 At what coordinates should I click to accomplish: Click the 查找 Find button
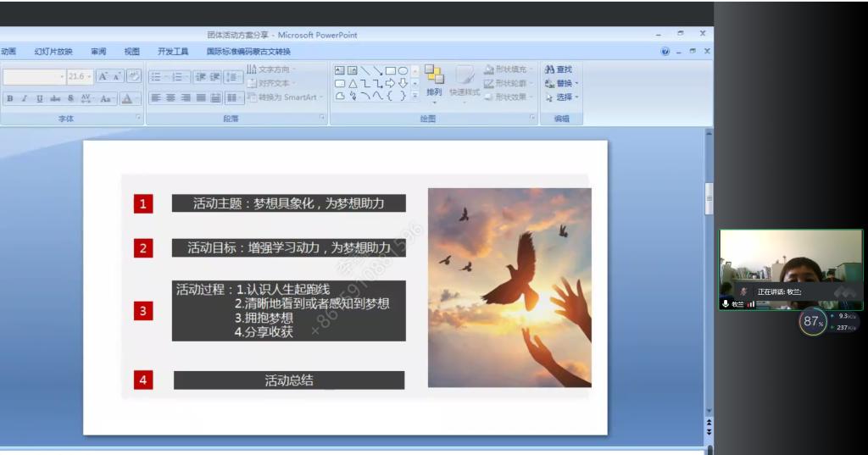(559, 69)
